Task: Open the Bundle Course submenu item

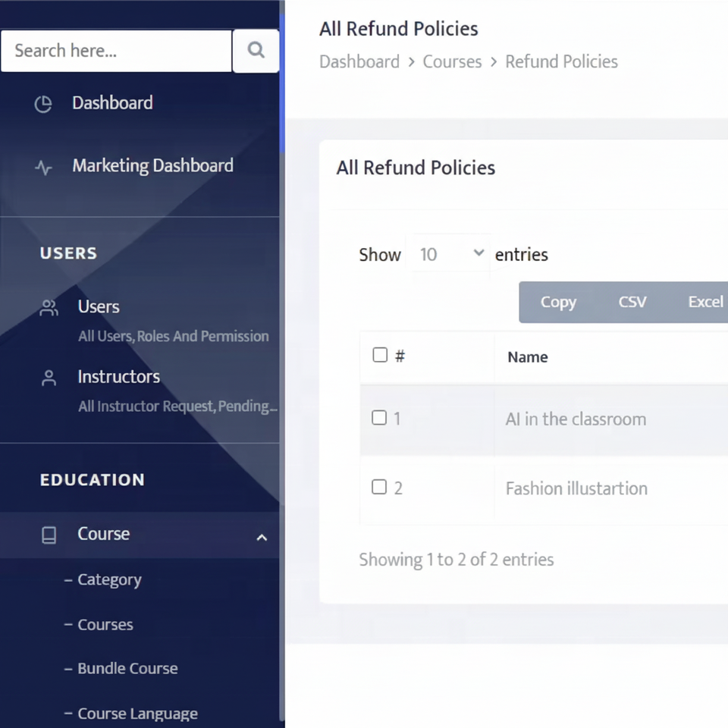Action: pyautogui.click(x=127, y=669)
